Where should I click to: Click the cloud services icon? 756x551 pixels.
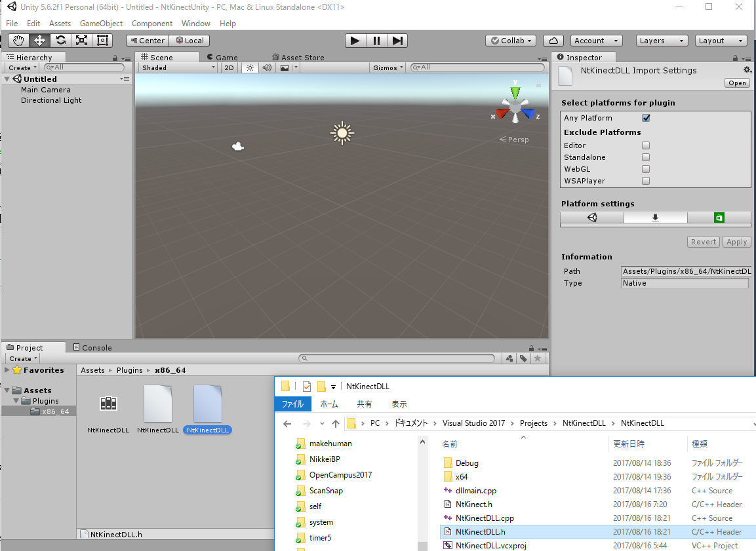pos(553,41)
